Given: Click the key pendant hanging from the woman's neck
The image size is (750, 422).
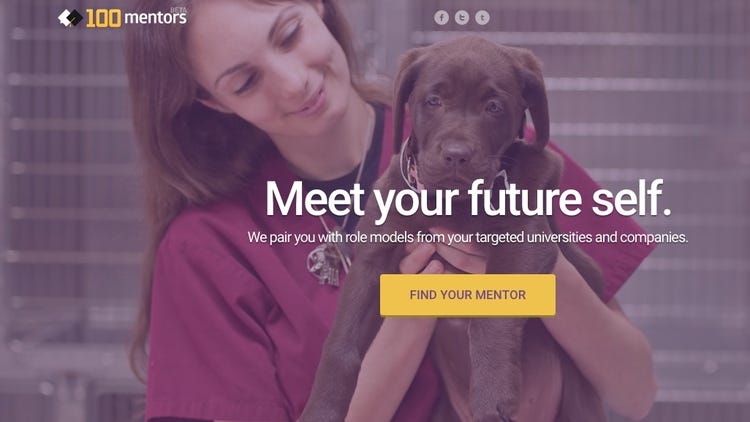Looking at the screenshot, I should [329, 265].
